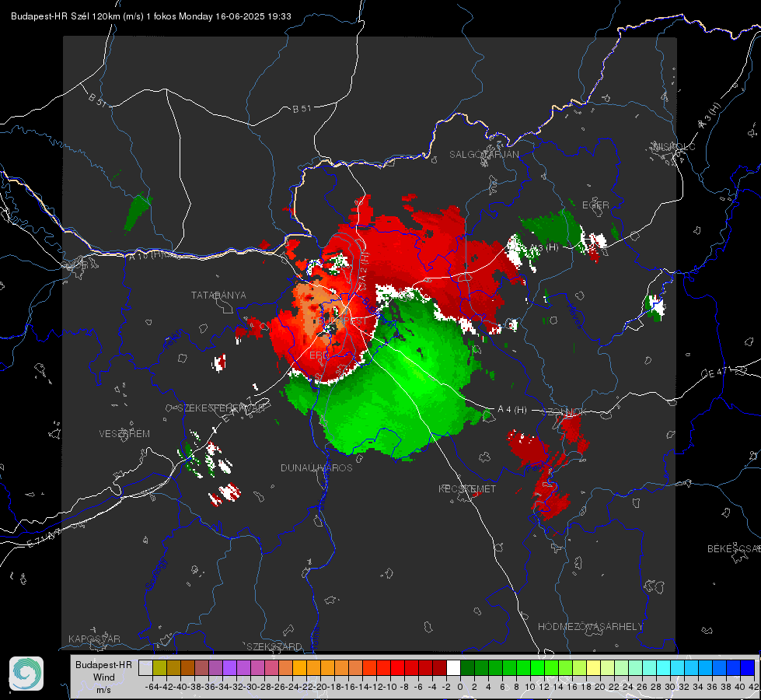Click the KECSKEMET city label
761x700 pixels.
(x=467, y=488)
